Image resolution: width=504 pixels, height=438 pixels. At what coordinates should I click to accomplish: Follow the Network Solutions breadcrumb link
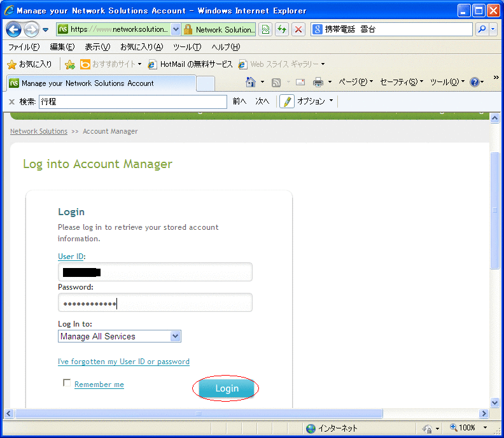[39, 131]
